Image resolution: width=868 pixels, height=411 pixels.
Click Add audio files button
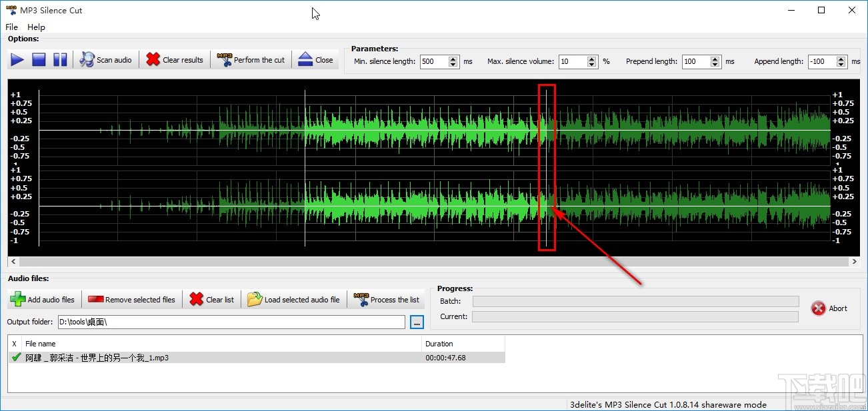(43, 300)
